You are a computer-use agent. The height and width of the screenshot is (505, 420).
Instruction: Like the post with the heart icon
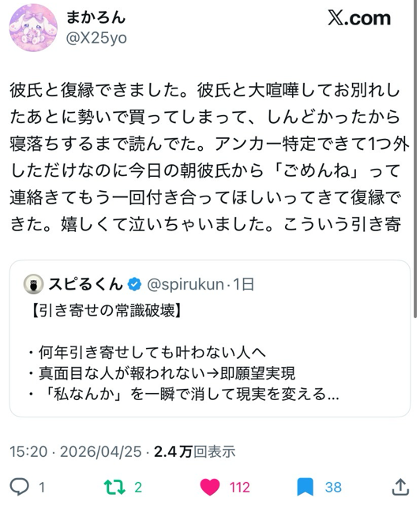210,487
